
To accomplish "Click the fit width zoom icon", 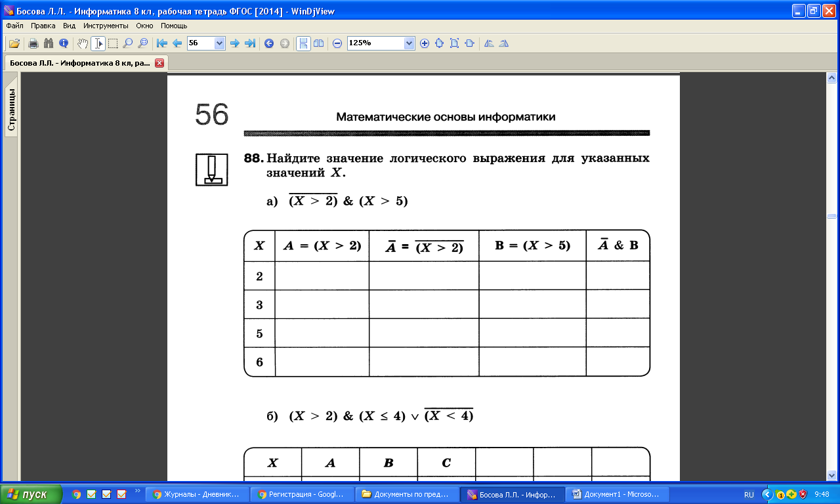I will [x=469, y=43].
